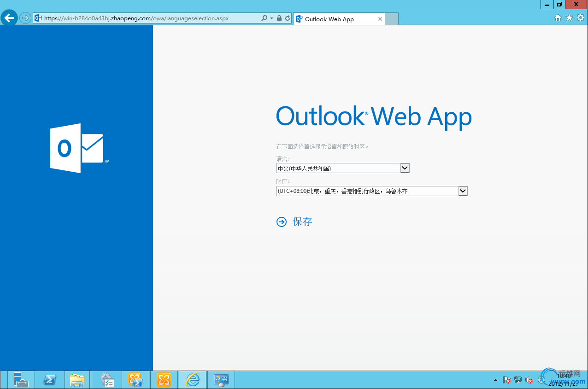Restore down the Internet Explorer window
Screen dimensions: 588x389
[559, 4]
